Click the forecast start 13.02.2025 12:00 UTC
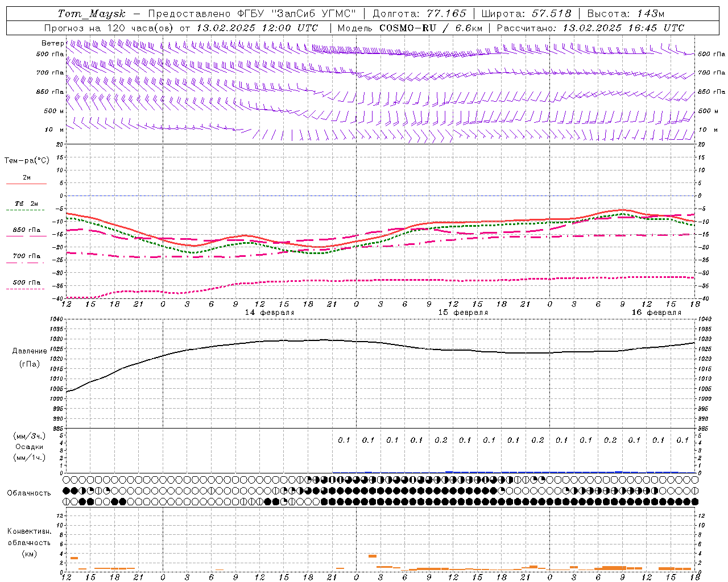Screen dimensions: 728x582 pos(257,28)
